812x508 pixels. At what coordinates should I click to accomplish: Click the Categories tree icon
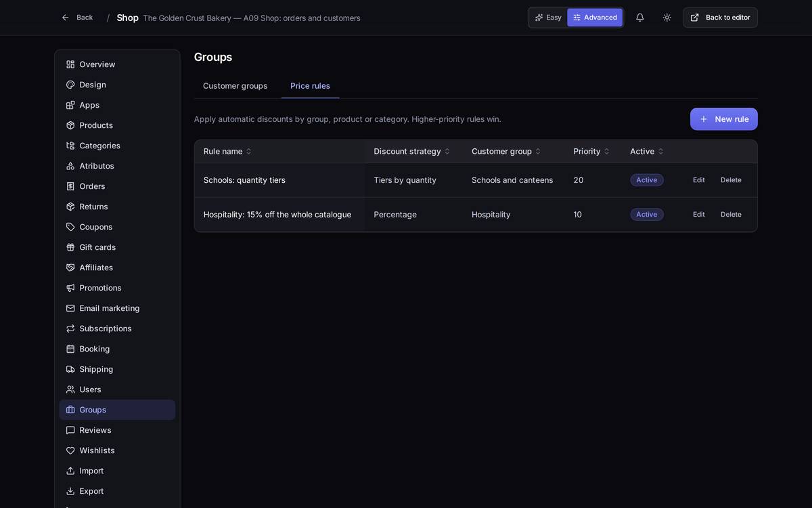pos(70,146)
